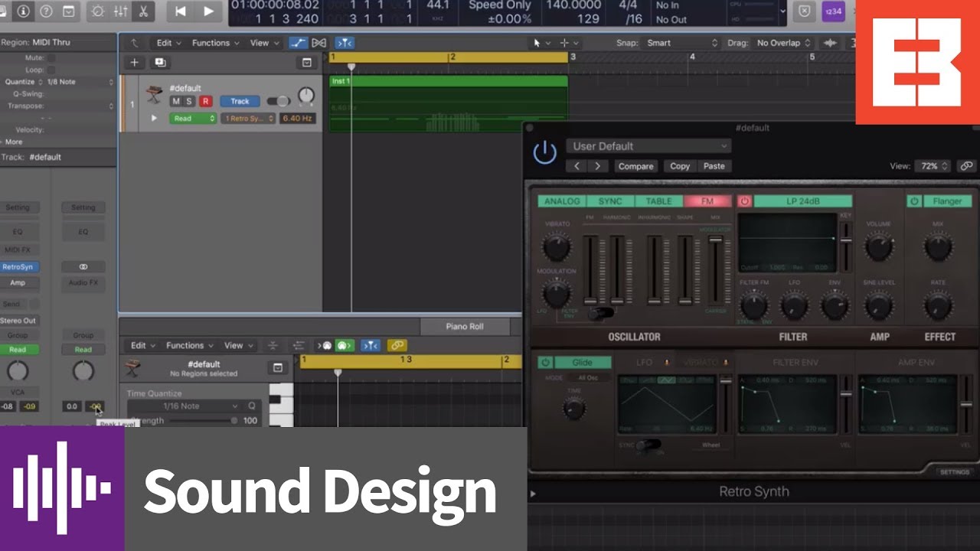Toggle the Retro Synth plugin power button
980x551 pixels.
(544, 152)
